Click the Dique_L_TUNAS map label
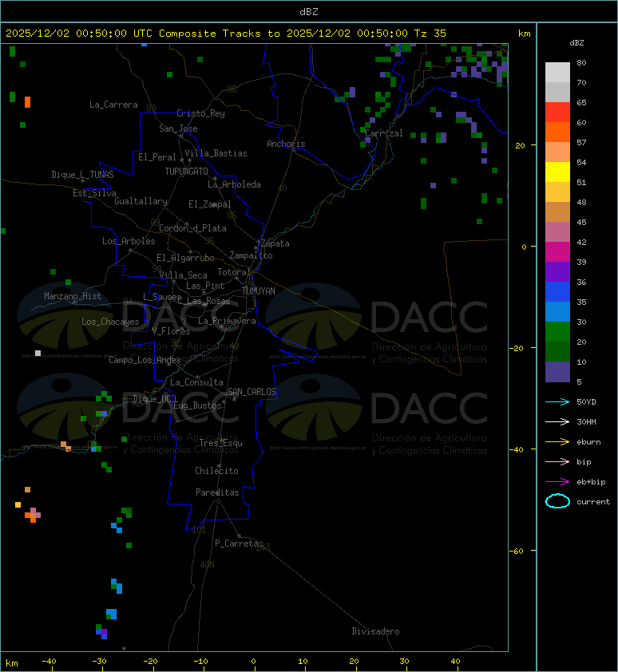Screen dimensions: 618x672 pyautogui.click(x=83, y=175)
